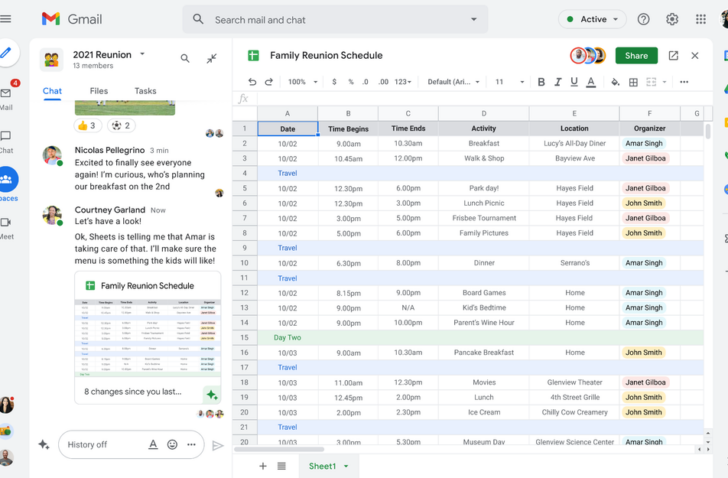728x478 pixels.
Task: Open the text color tool
Action: pos(591,82)
